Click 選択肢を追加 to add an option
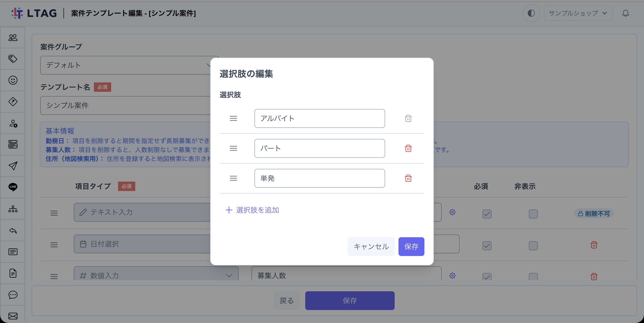The image size is (644, 323). coord(252,210)
